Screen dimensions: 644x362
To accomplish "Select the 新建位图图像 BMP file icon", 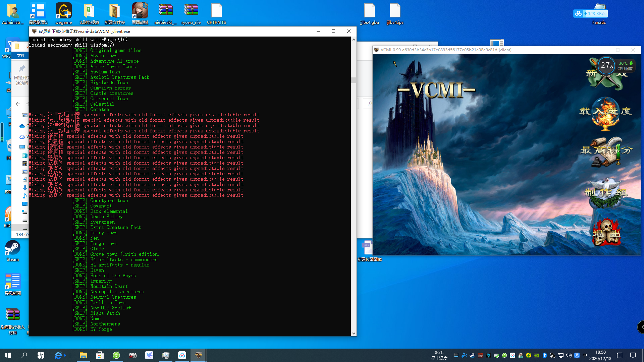I will 369,251.
